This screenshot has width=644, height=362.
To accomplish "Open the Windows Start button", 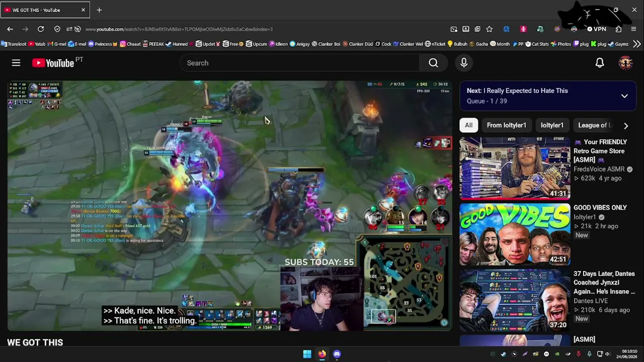I will pyautogui.click(x=307, y=354).
